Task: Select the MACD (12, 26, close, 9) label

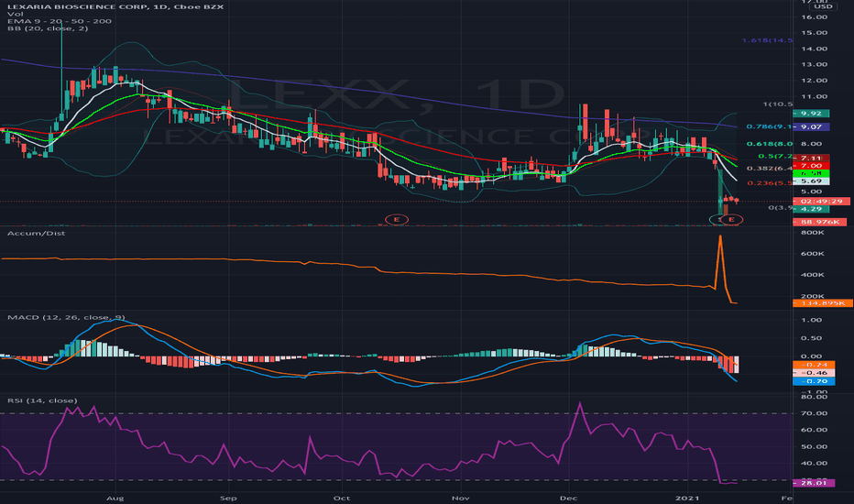Action: point(66,317)
